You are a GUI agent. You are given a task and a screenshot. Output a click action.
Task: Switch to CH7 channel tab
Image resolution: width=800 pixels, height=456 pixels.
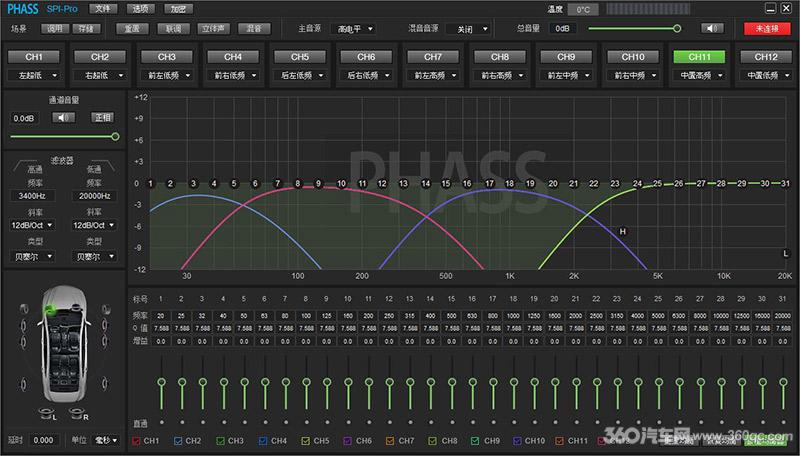(x=433, y=57)
